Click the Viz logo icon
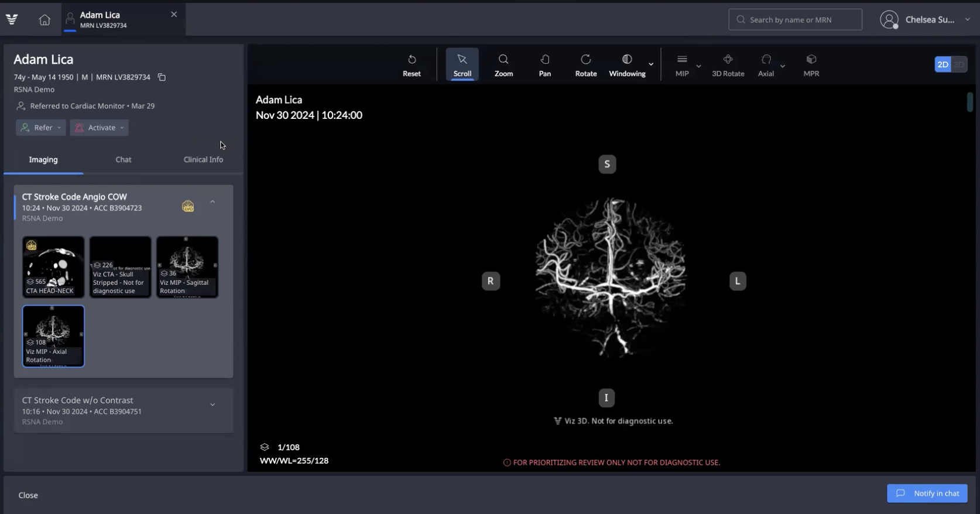Screen dimensions: 980x514 click(12, 19)
